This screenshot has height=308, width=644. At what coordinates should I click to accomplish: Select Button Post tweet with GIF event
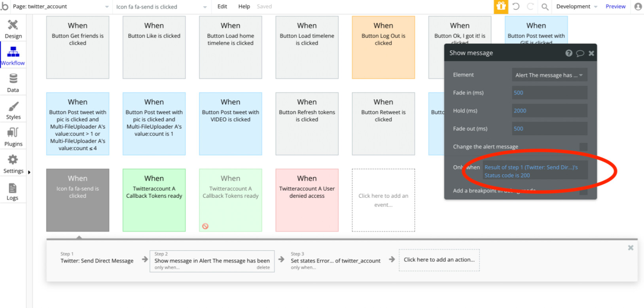tap(536, 30)
